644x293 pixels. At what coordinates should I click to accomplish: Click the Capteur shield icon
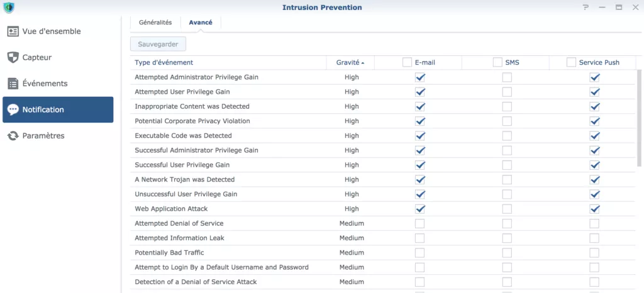pos(13,57)
